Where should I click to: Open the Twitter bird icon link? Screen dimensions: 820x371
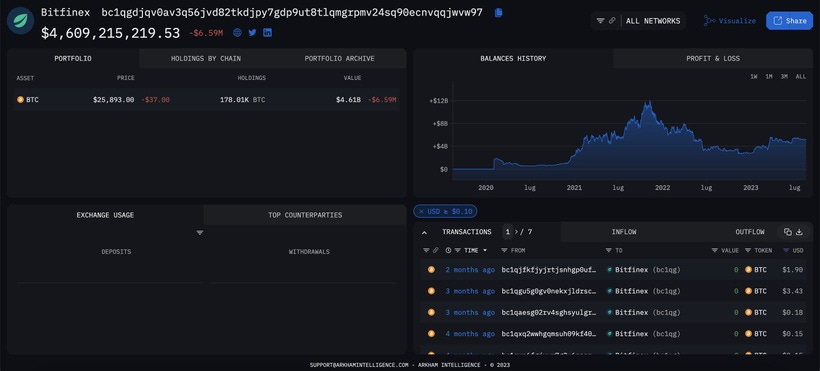pyautogui.click(x=252, y=32)
